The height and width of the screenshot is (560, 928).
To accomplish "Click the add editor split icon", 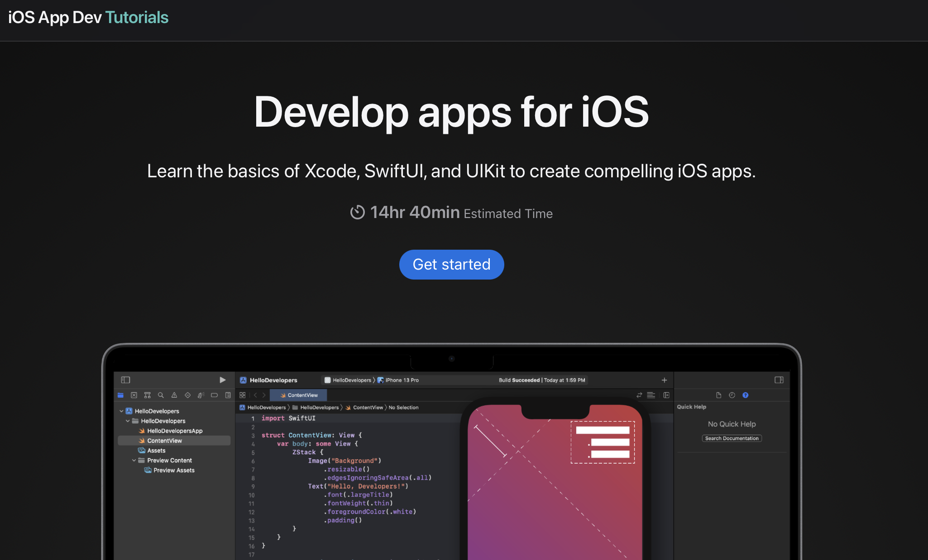I will [666, 395].
